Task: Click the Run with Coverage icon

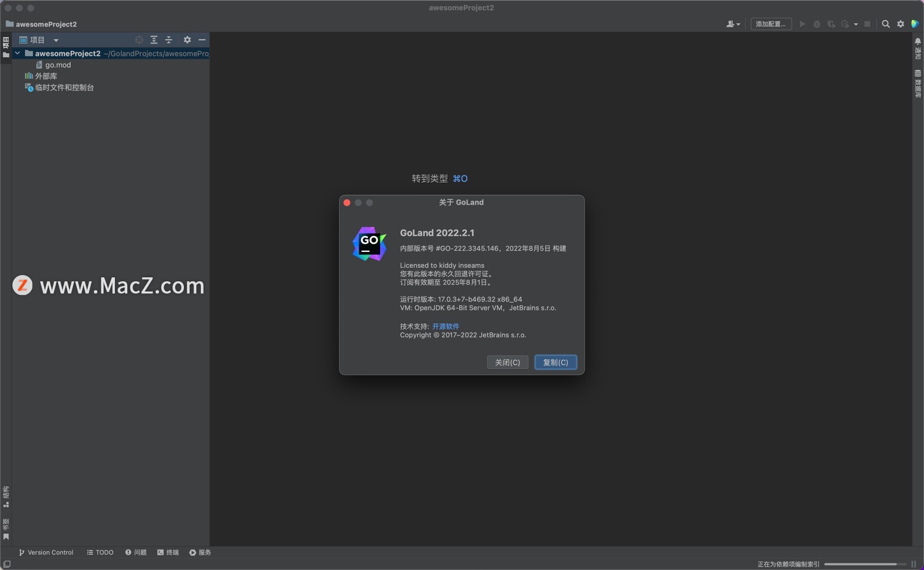Action: pyautogui.click(x=831, y=24)
